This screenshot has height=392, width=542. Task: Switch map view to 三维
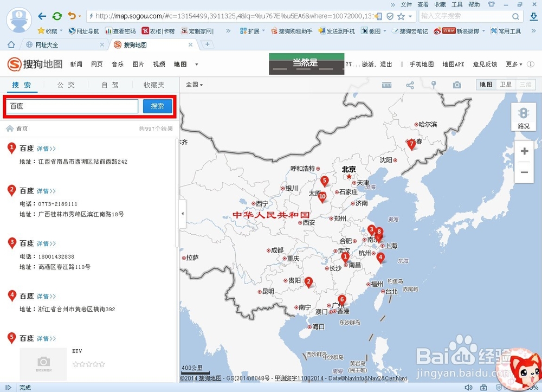pyautogui.click(x=525, y=85)
